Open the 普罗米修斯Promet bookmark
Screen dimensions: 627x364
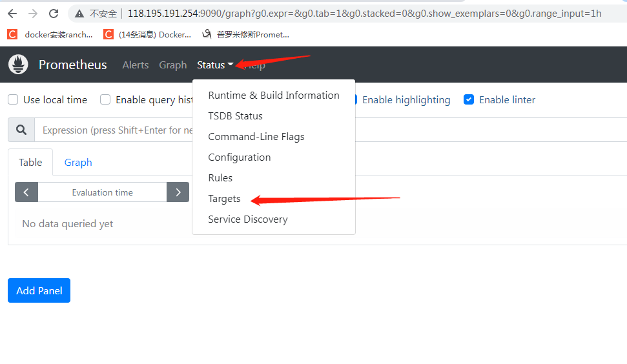245,35
